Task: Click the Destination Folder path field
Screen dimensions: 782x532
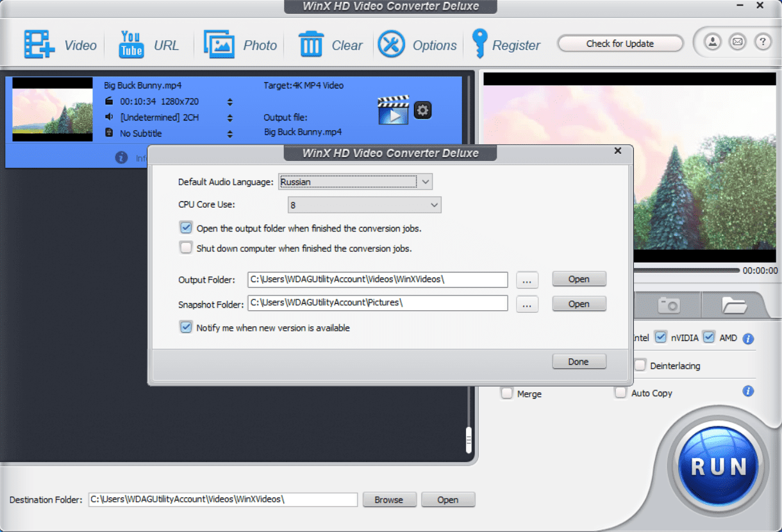Action: (x=222, y=499)
